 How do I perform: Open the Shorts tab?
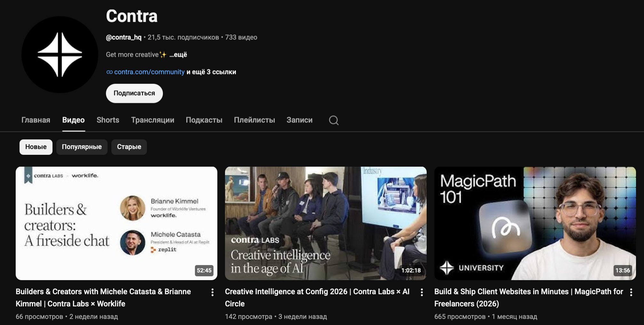pos(108,120)
